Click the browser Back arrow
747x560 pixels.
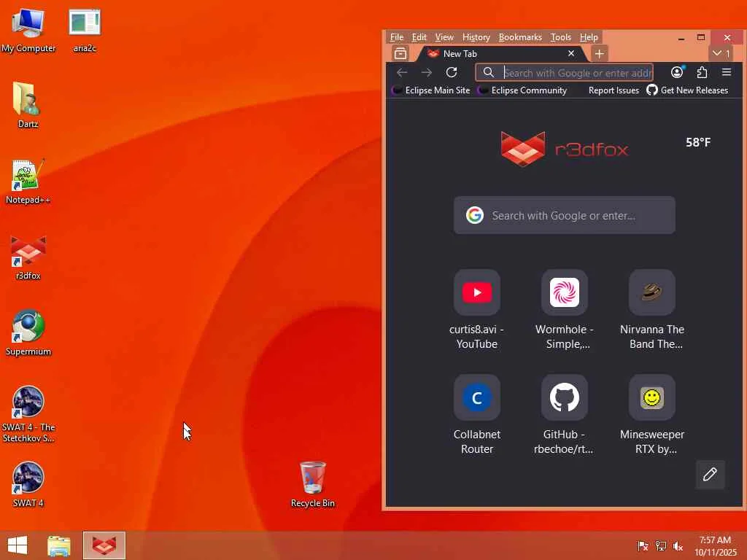click(x=402, y=72)
